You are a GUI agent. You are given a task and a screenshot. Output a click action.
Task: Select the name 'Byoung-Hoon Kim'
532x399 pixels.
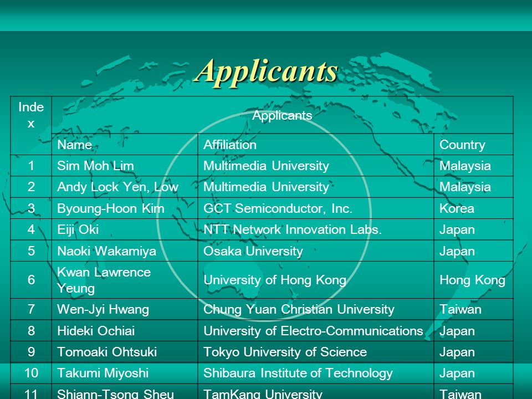[x=111, y=208]
